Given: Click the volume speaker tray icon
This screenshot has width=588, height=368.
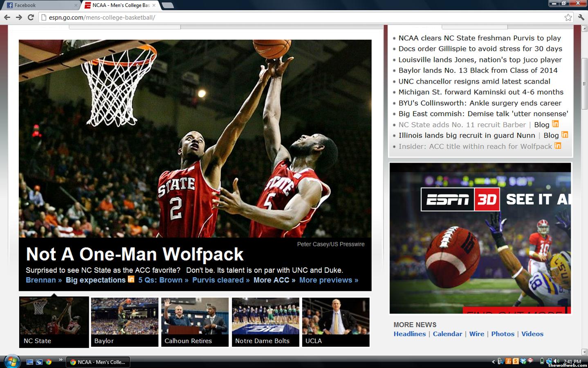Looking at the screenshot, I should click(556, 361).
